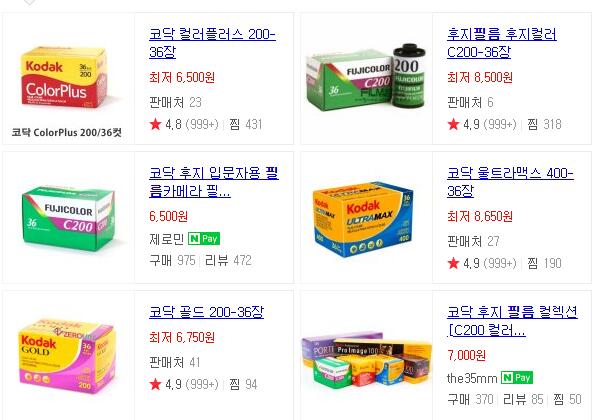Click the red star rating for 후지컬러 C200
This screenshot has width=594, height=420.
[453, 124]
